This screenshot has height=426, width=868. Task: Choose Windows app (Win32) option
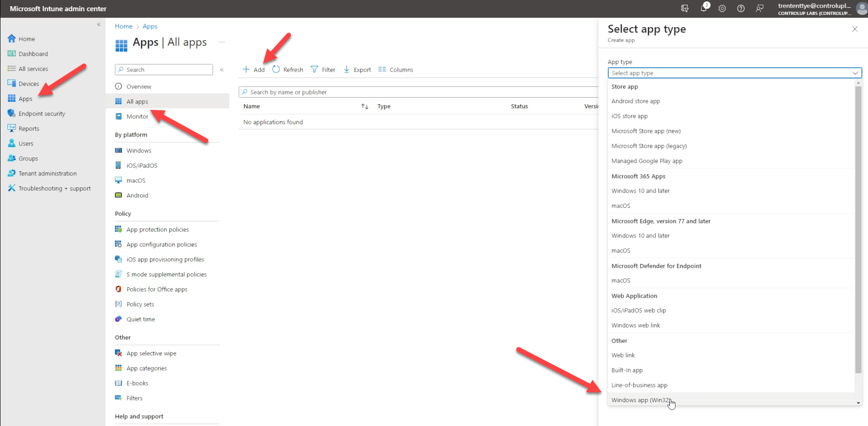pyautogui.click(x=641, y=400)
